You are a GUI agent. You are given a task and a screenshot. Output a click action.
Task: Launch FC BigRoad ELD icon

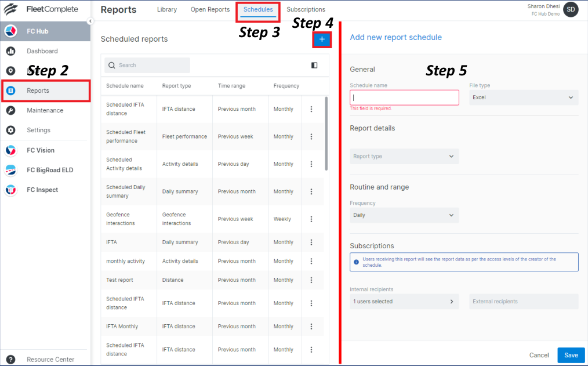click(10, 170)
